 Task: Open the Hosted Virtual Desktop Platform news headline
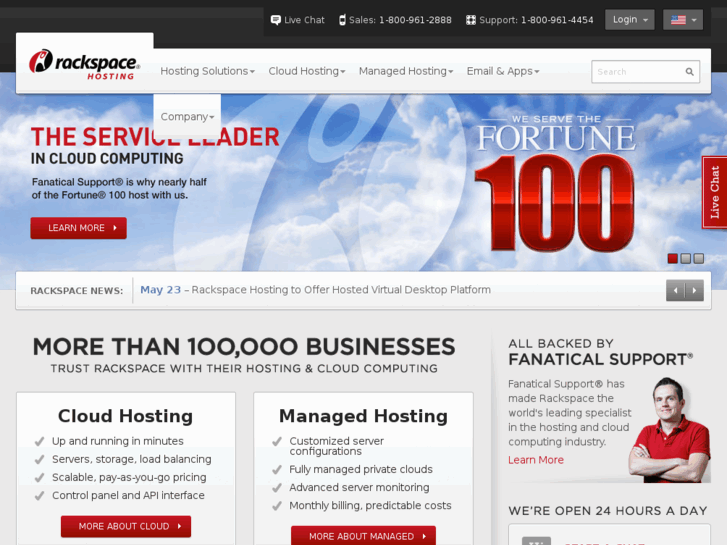coord(341,290)
